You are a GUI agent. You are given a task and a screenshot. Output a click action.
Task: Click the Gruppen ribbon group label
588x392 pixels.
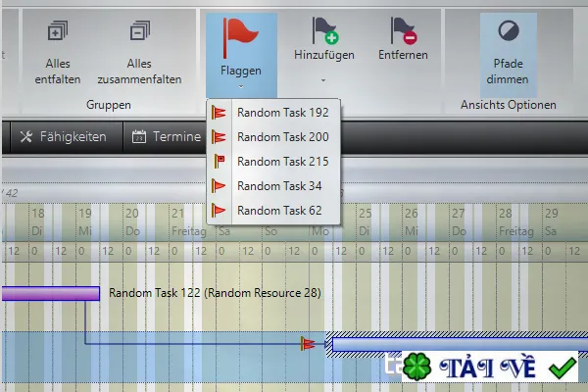(109, 105)
